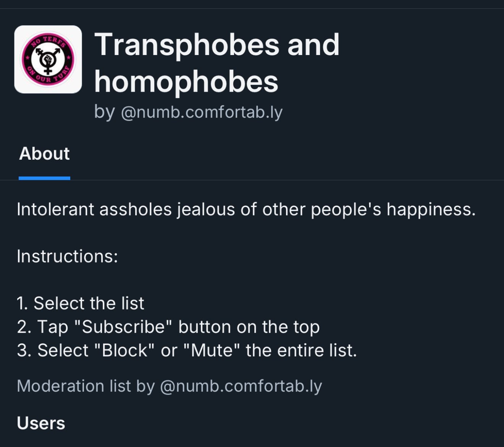The width and height of the screenshot is (504, 447).
Task: Open the author handle below the list title
Action: tap(202, 112)
